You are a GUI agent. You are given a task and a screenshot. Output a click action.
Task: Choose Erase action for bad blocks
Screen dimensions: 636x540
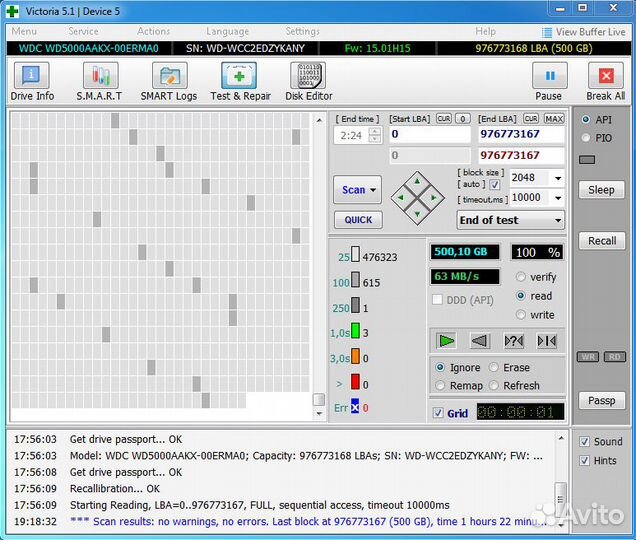493,367
